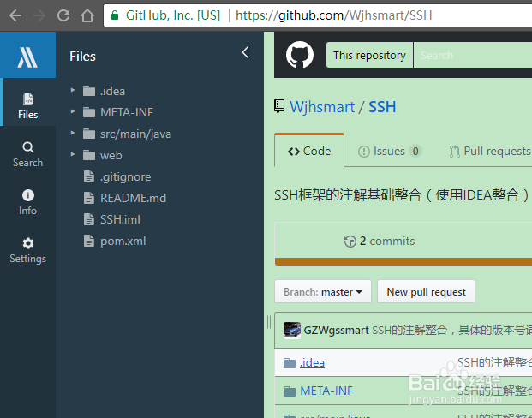The height and width of the screenshot is (418, 532).
Task: Open the Files panel in sidebar
Action: point(27,106)
